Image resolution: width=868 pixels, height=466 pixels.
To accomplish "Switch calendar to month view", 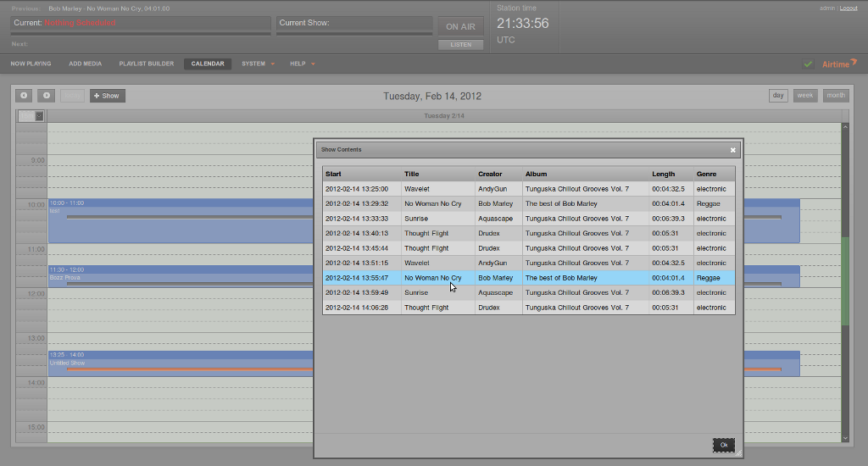I will coord(836,96).
